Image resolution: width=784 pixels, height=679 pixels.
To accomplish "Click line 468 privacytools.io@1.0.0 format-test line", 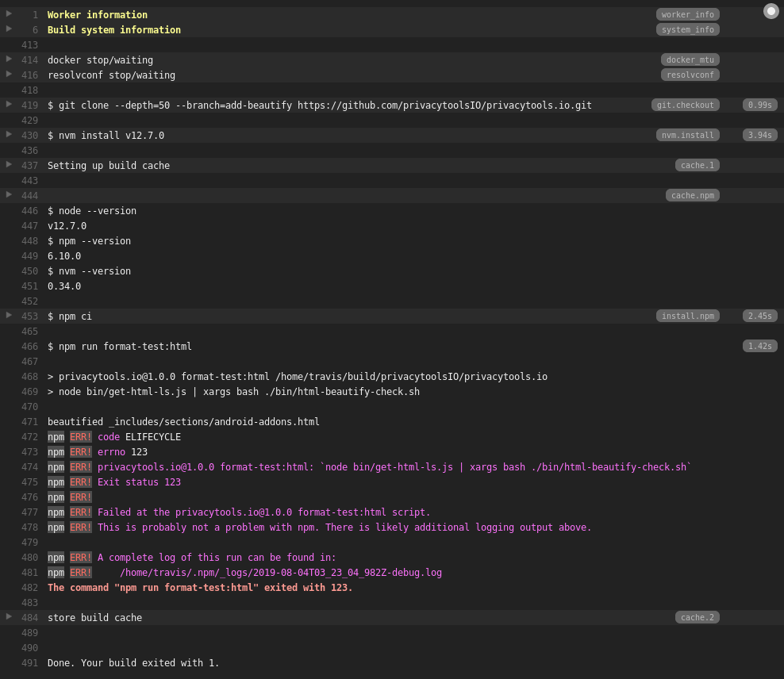I will (x=298, y=377).
